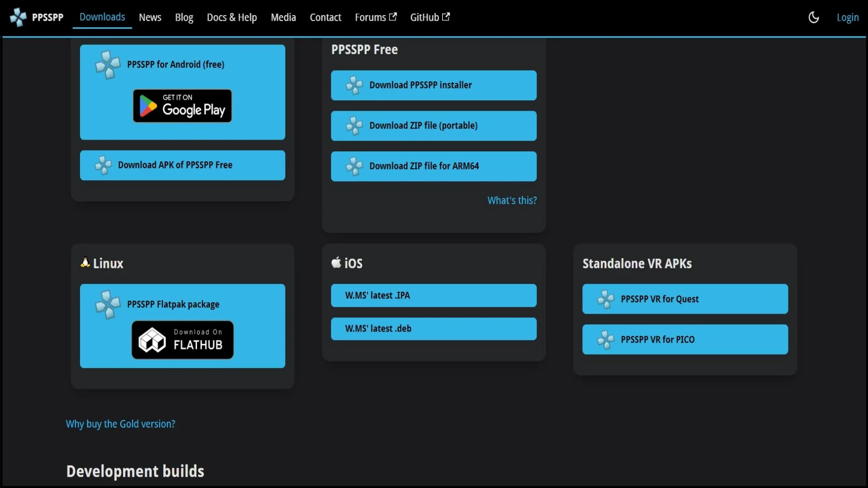The width and height of the screenshot is (868, 488).
Task: Click icon on Download APK button
Action: click(x=104, y=165)
